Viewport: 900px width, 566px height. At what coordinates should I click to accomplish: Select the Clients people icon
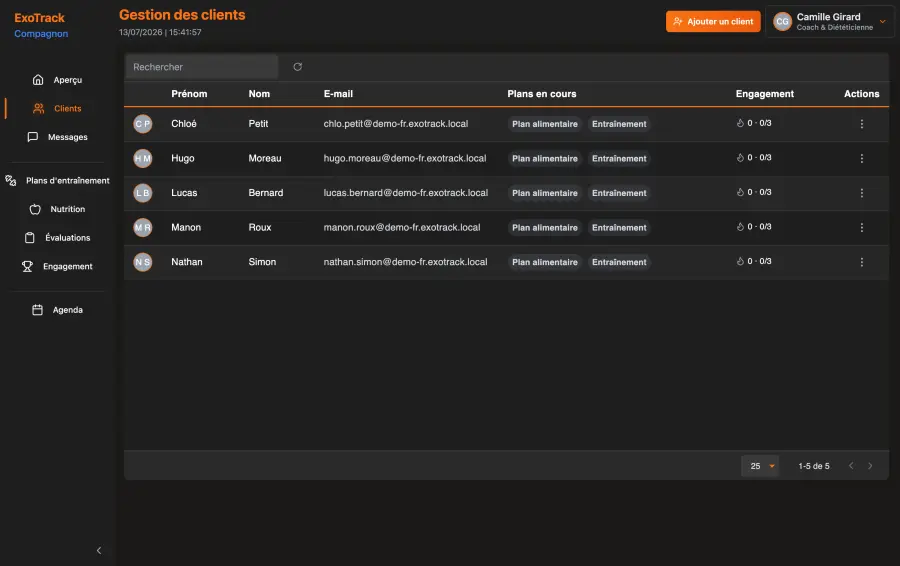click(38, 108)
